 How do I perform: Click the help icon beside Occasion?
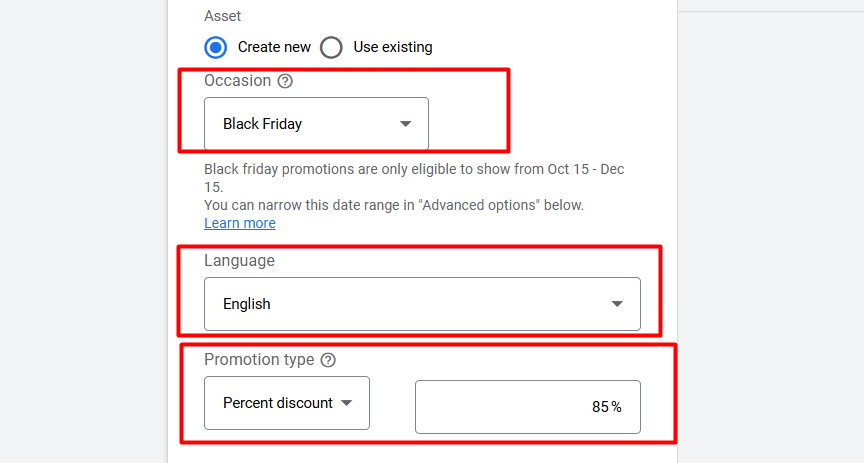point(285,81)
